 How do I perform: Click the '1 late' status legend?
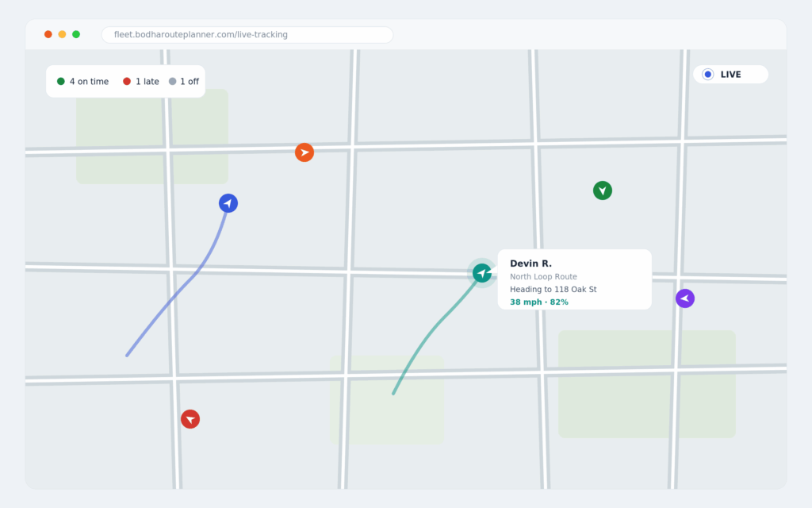pyautogui.click(x=141, y=82)
